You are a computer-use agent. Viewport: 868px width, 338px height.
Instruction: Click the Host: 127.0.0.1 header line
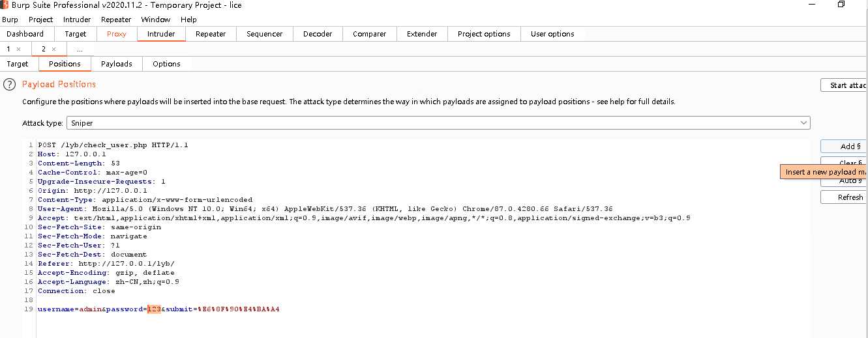[72, 154]
